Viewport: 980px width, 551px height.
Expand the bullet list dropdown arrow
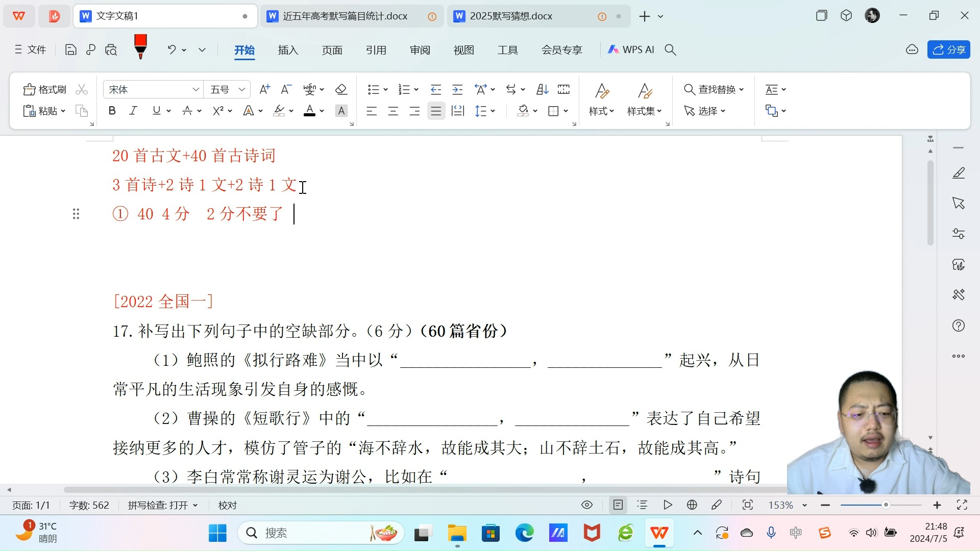385,89
